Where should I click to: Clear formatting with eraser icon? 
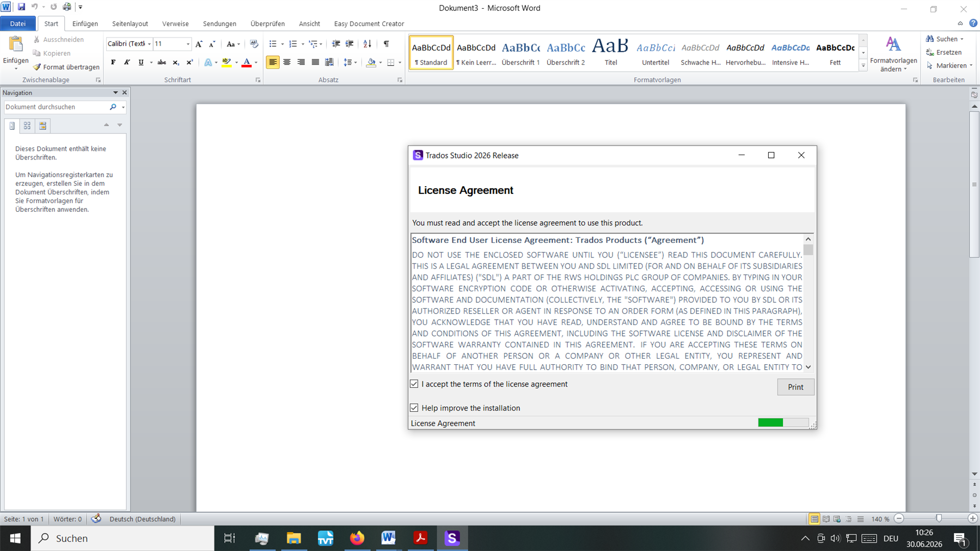(x=254, y=44)
